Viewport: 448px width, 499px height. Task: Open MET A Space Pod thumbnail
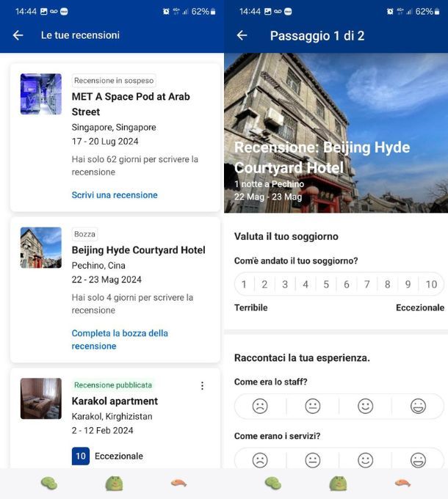tap(41, 94)
